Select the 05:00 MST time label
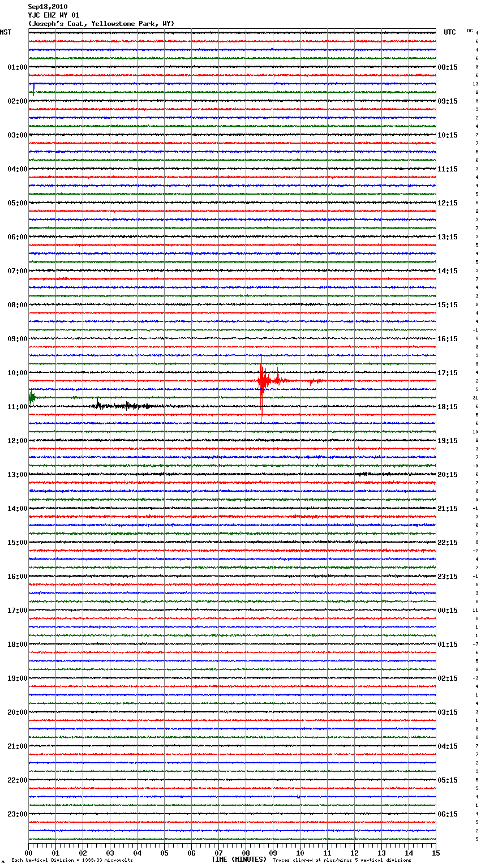Screen dimensions: 481x868 click(x=17, y=203)
